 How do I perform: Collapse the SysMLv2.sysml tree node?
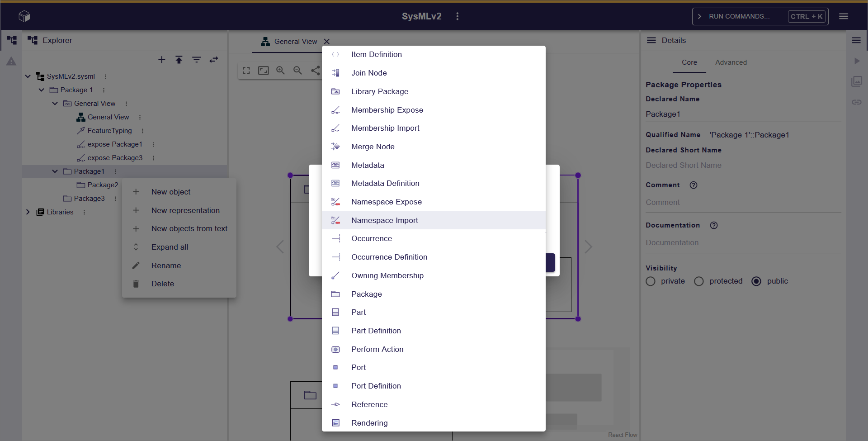[28, 76]
